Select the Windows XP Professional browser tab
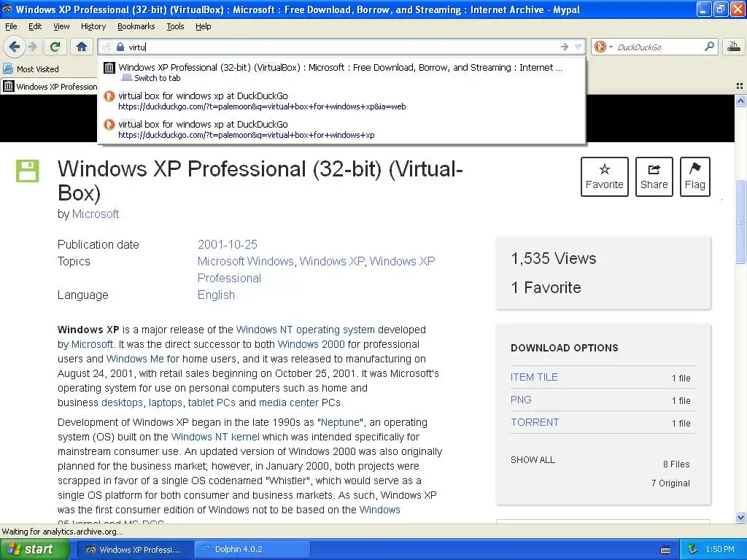The image size is (747, 560). tap(50, 87)
